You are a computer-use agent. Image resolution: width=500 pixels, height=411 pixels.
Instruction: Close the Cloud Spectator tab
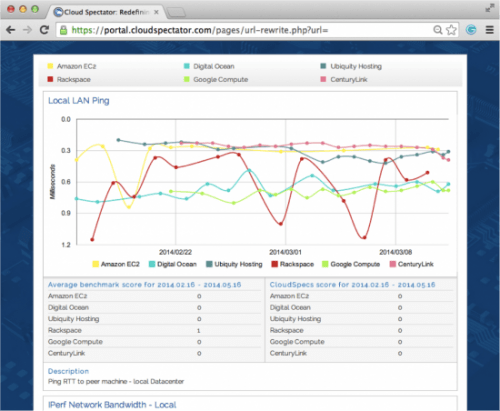coord(156,12)
